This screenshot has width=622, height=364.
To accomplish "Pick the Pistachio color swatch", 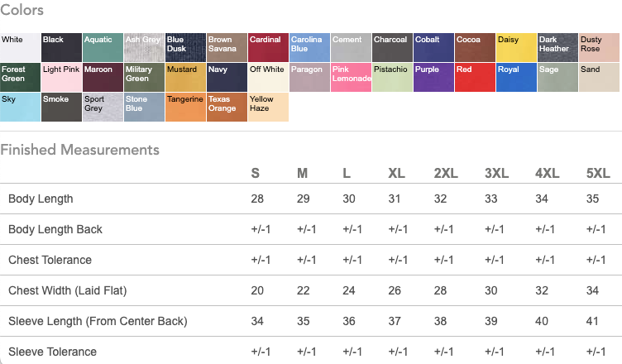I will [392, 77].
